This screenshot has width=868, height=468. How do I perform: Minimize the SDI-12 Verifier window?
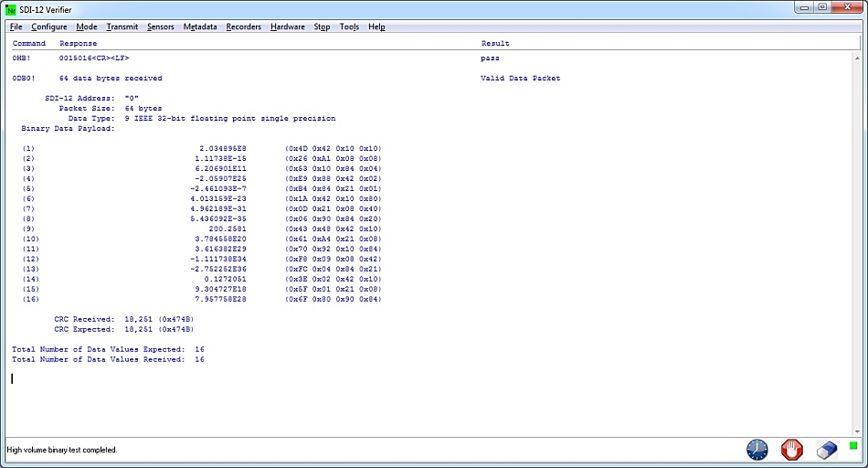click(804, 7)
